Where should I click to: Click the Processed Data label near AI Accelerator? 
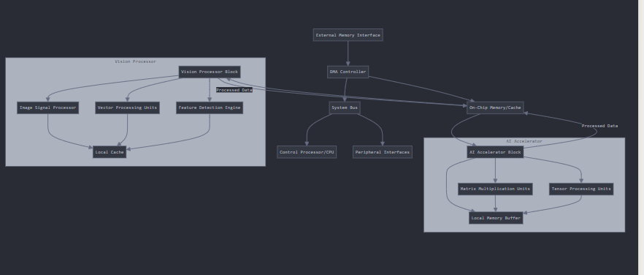[599, 126]
